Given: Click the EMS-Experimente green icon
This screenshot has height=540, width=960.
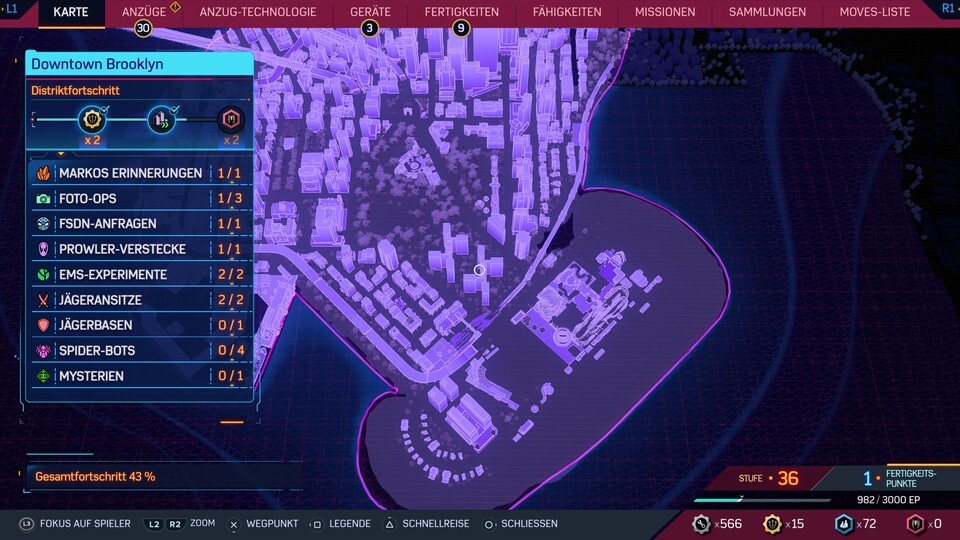Looking at the screenshot, I should click(x=43, y=275).
